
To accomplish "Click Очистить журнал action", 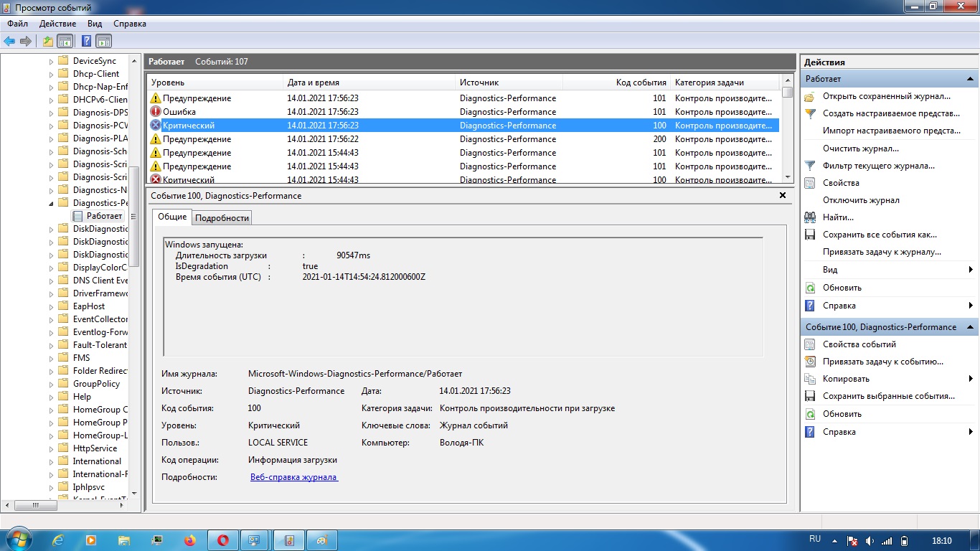I will [x=860, y=149].
